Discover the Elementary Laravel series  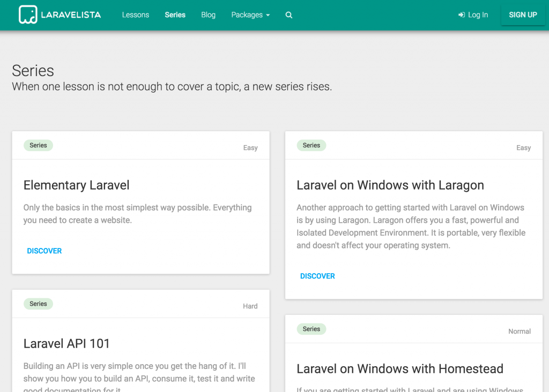[x=44, y=251]
